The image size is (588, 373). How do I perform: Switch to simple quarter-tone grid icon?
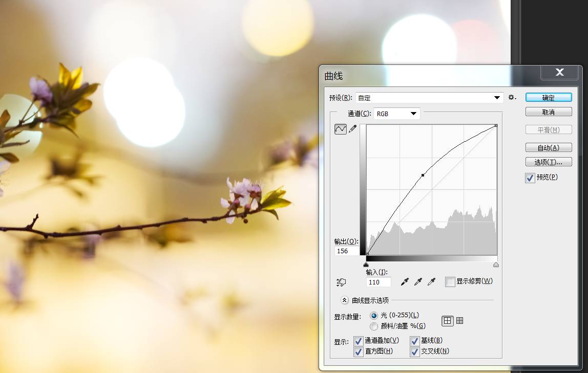(x=447, y=321)
